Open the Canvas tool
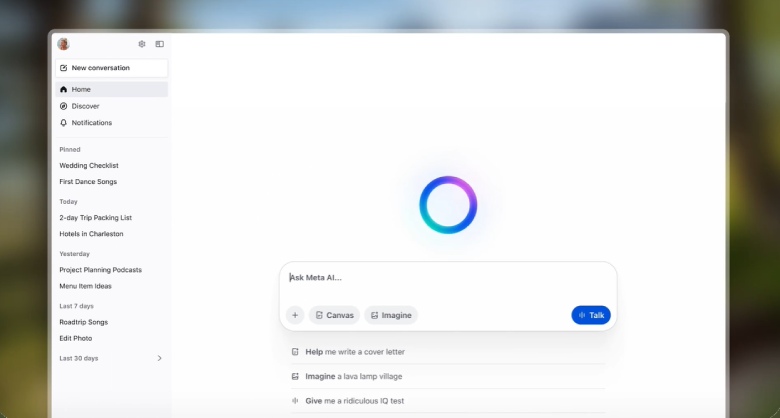Viewport: 780px width, 418px height. pos(334,315)
